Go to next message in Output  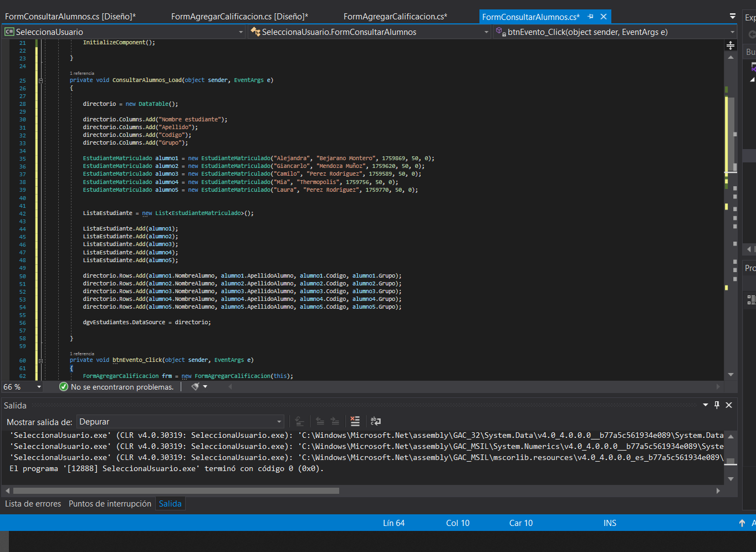[334, 421]
